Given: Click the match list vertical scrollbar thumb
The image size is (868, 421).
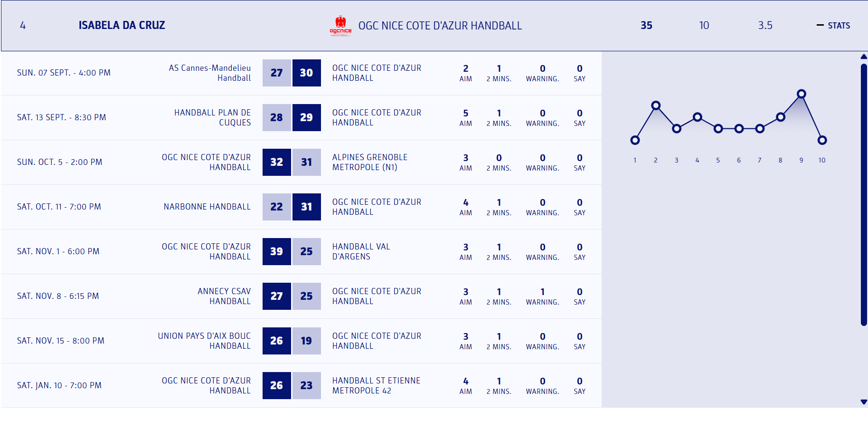Looking at the screenshot, I should [864, 195].
